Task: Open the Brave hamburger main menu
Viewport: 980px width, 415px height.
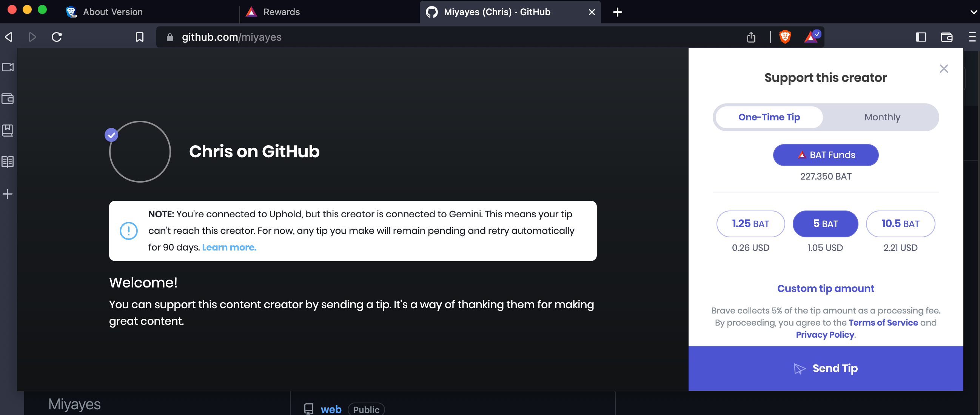Action: coord(972,37)
